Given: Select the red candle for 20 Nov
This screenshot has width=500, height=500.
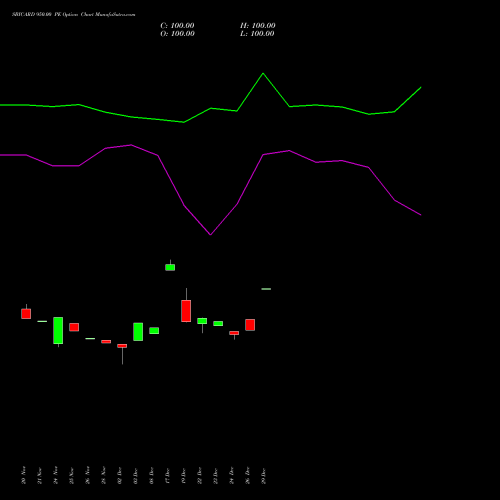Looking at the screenshot, I should pyautogui.click(x=26, y=314).
